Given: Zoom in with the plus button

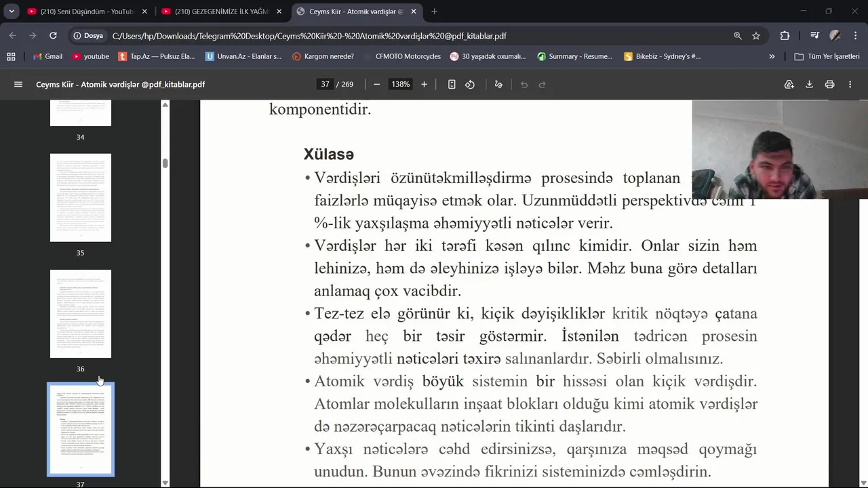Looking at the screenshot, I should pos(424,85).
